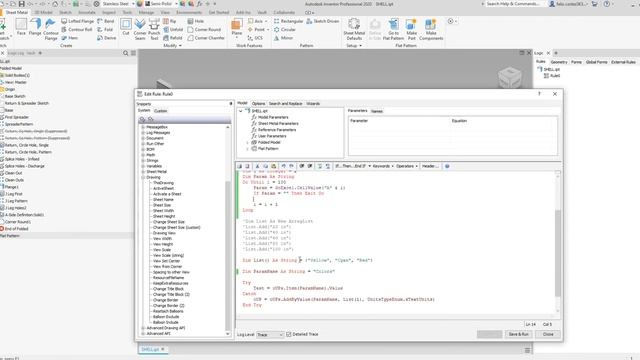
Task: Click Save & Run button
Action: [518, 334]
